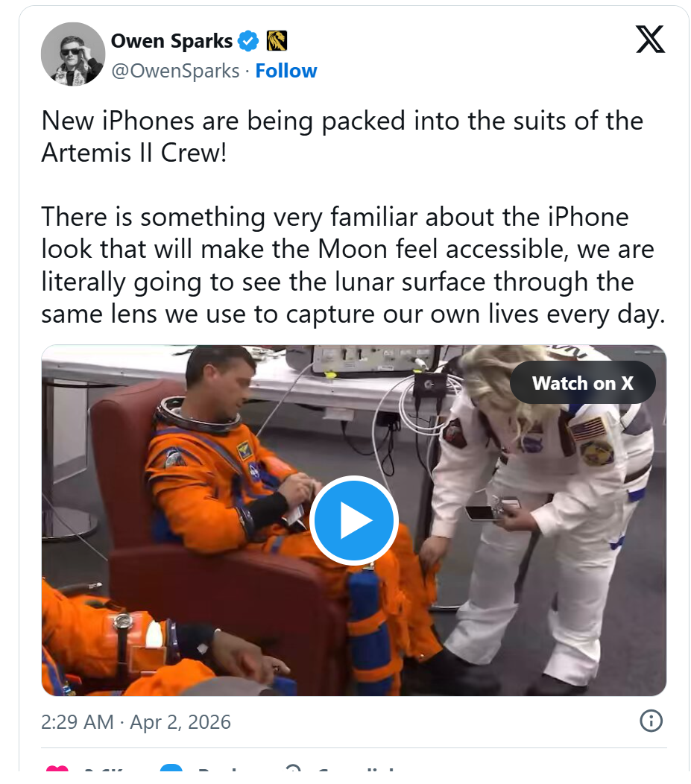Click the gold lion affiliate badge
Screen dimensions: 691x784
pyautogui.click(x=277, y=42)
